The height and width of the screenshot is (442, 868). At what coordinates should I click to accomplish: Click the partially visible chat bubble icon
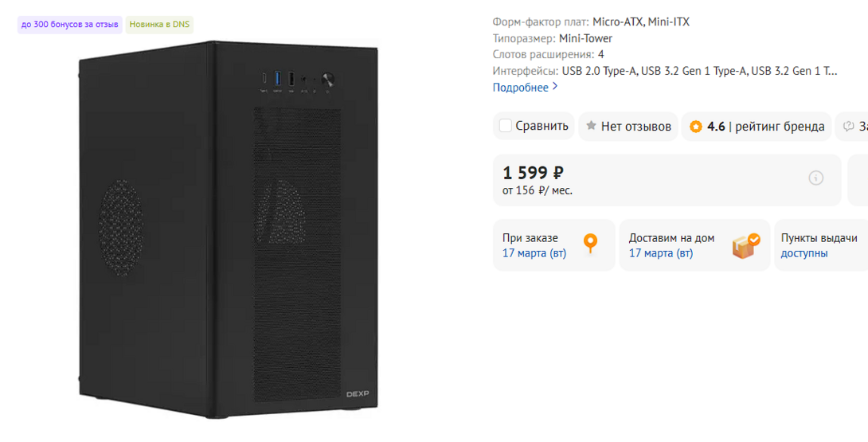849,126
